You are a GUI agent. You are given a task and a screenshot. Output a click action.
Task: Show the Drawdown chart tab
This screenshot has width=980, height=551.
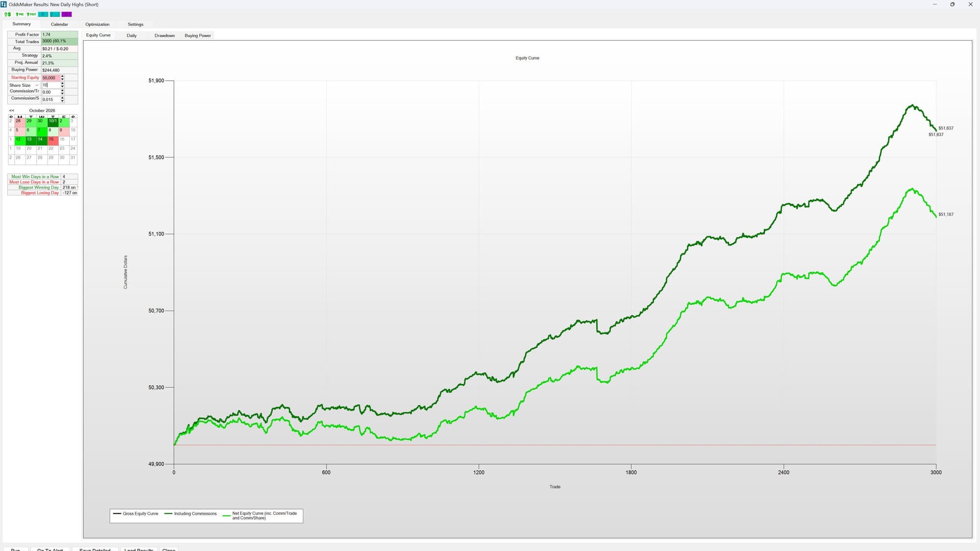tap(165, 36)
